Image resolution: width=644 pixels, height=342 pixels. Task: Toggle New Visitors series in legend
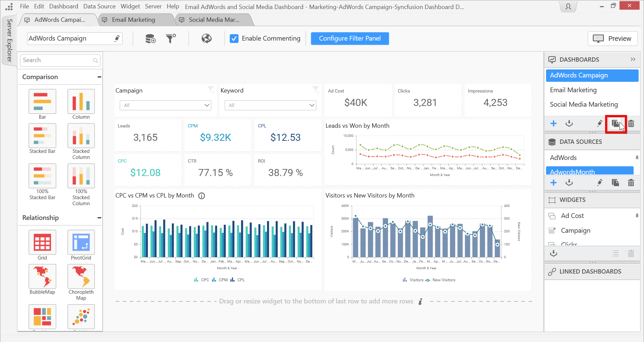click(440, 280)
